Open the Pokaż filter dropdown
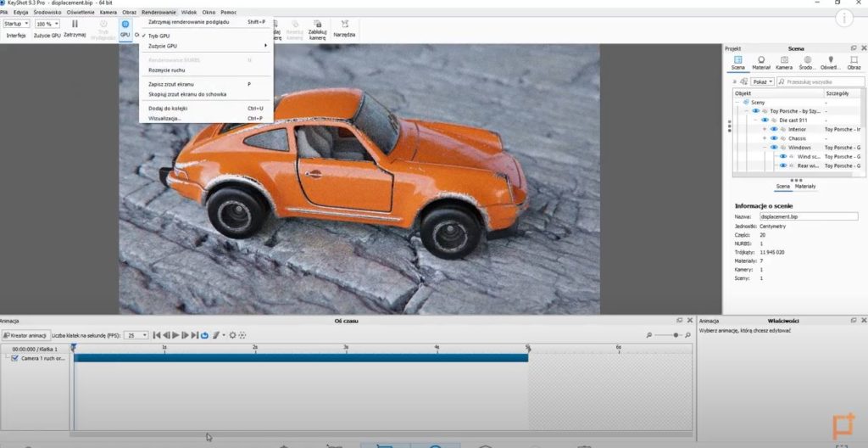 (x=763, y=81)
